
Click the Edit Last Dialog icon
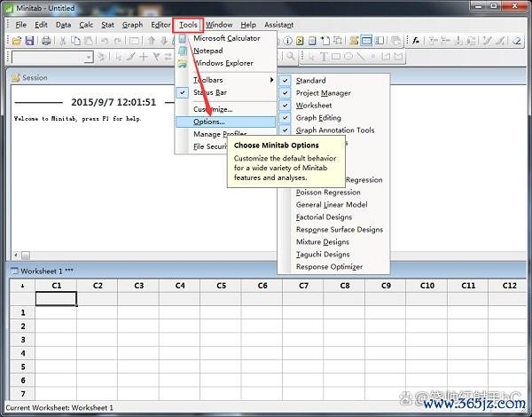[135, 41]
